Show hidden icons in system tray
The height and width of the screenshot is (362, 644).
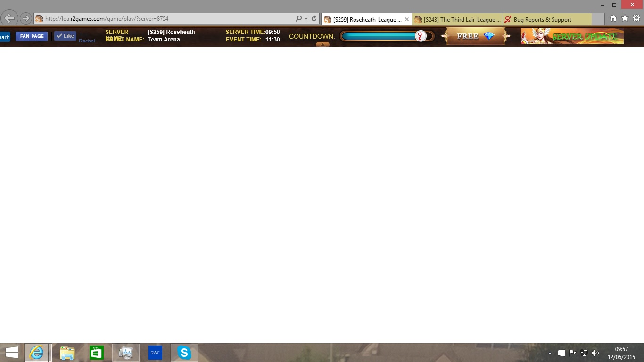click(550, 353)
